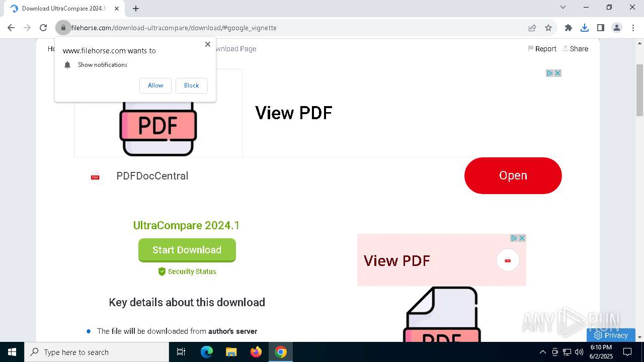
Task: Click the taskbar search box
Action: coord(97,352)
